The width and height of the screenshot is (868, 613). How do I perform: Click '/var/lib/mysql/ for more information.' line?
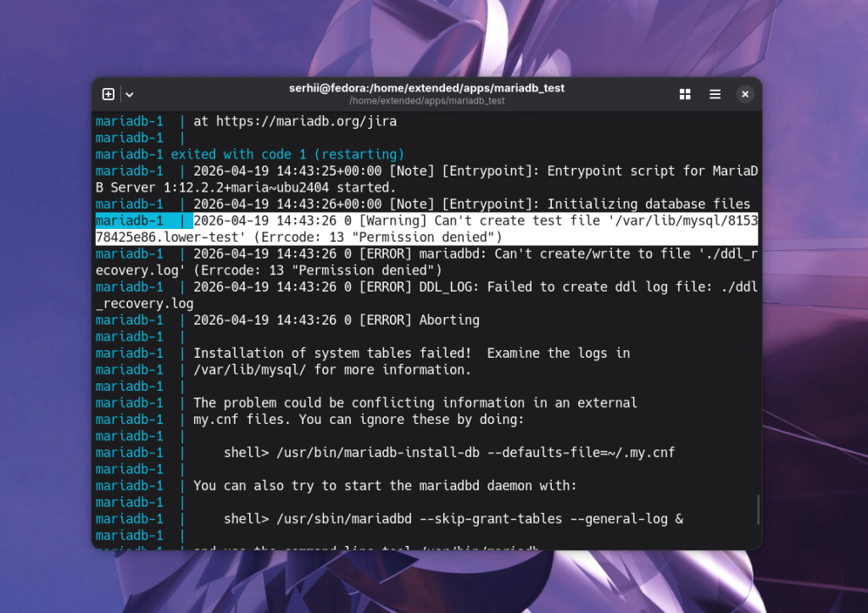click(x=332, y=370)
